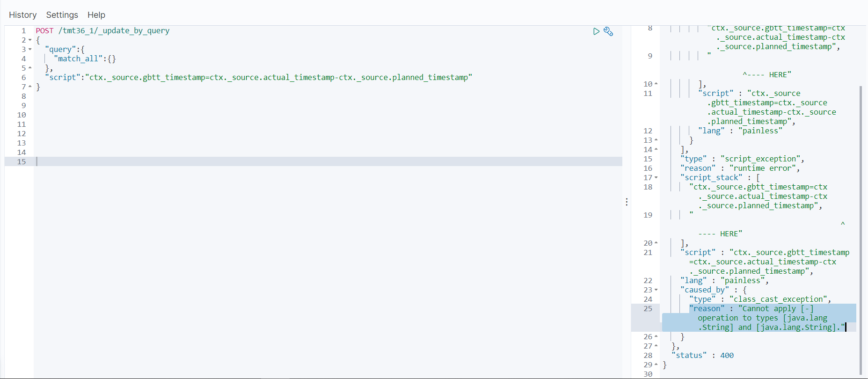
Task: Open the Settings menu item
Action: click(x=62, y=15)
